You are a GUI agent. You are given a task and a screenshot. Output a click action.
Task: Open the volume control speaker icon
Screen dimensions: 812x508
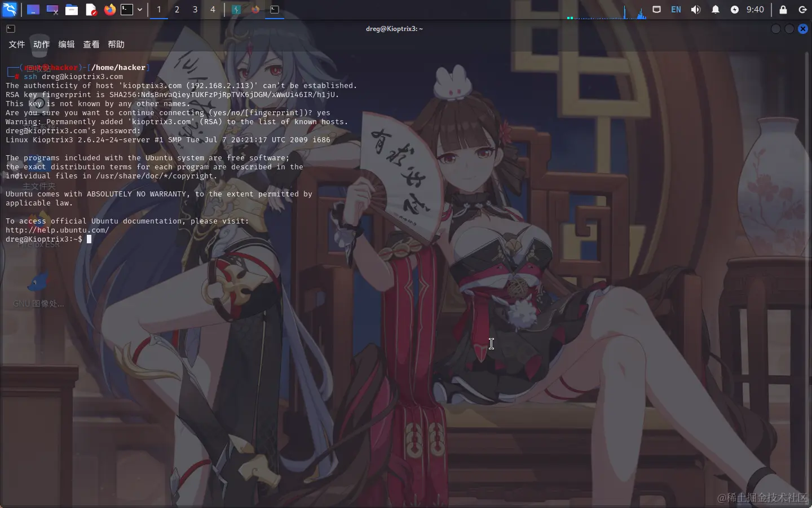tap(696, 10)
